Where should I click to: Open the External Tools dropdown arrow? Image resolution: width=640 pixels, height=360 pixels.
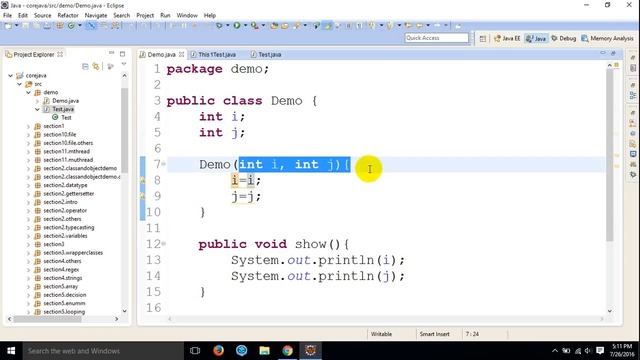pyautogui.click(x=263, y=26)
